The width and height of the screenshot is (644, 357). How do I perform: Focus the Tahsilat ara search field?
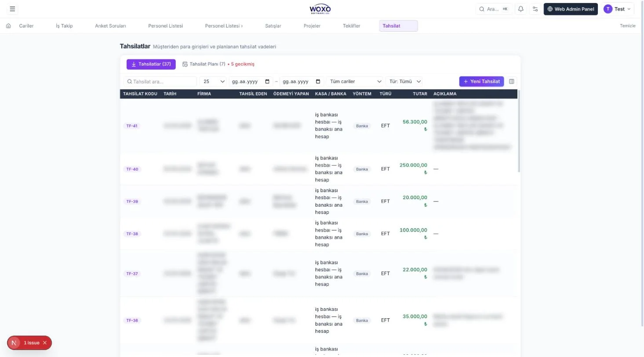160,81
